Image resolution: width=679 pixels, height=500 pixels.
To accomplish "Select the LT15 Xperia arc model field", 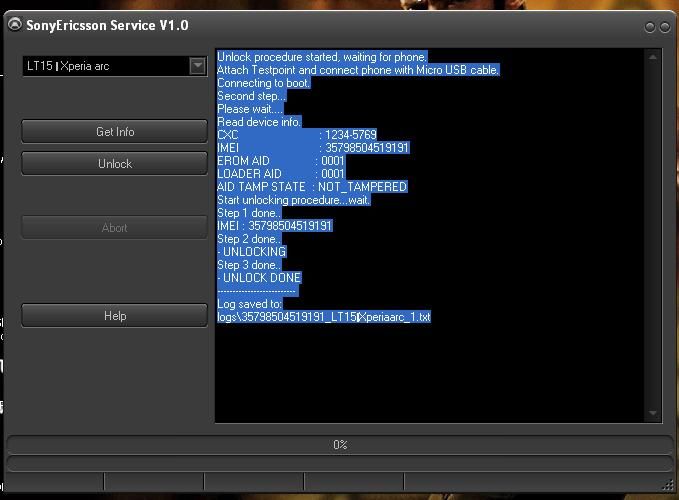I will (x=105, y=66).
